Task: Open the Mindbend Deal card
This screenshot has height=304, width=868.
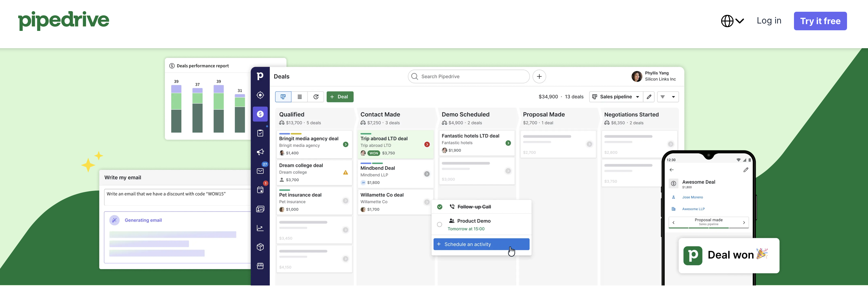Action: 395,174
